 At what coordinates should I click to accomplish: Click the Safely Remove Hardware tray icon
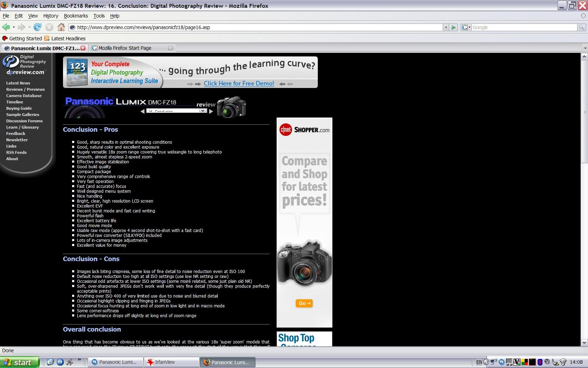[555, 362]
